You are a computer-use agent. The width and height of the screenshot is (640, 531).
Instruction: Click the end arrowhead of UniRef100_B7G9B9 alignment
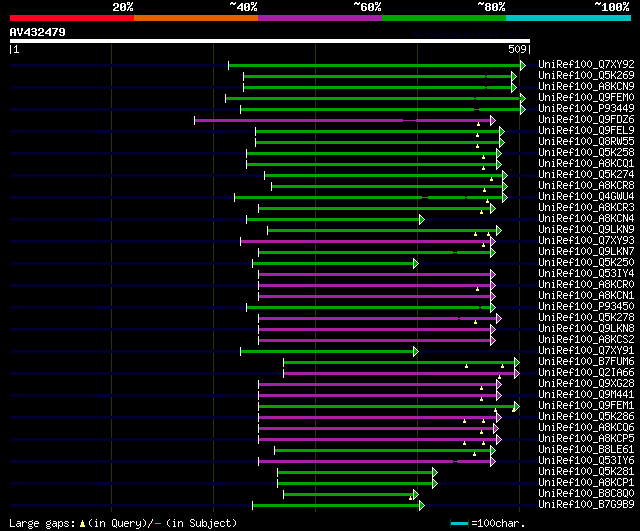(x=422, y=506)
